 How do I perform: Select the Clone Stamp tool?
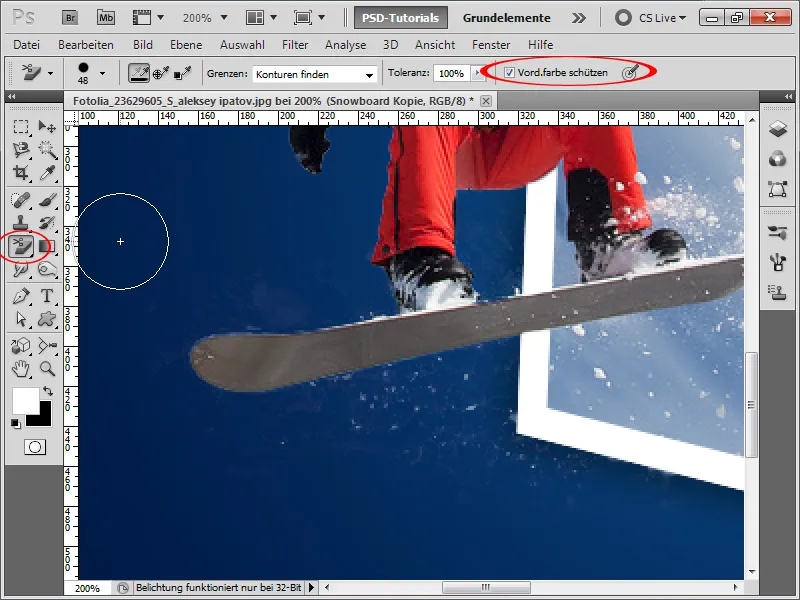21,223
